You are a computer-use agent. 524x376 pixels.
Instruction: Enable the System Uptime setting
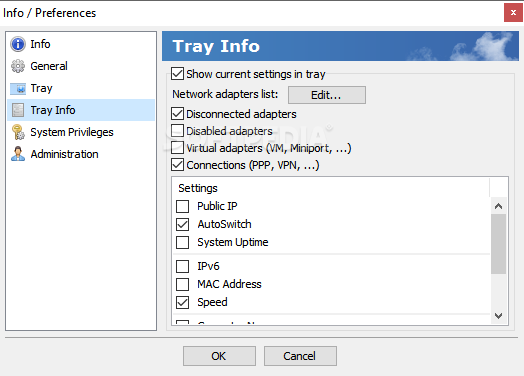coord(182,242)
